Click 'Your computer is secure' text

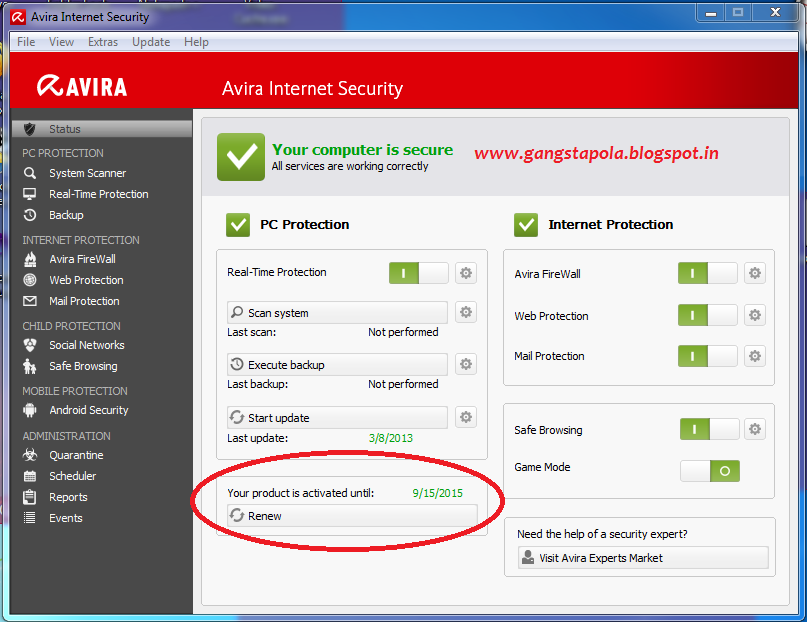362,150
